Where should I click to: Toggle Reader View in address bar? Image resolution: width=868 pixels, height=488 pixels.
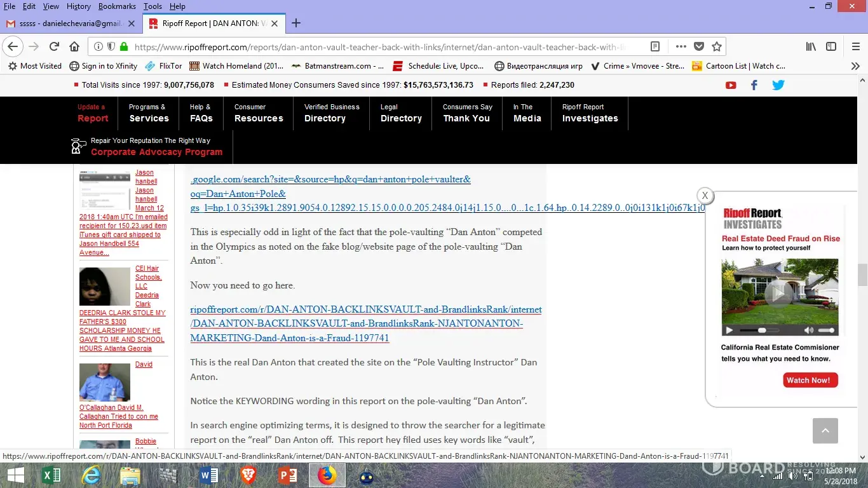[655, 46]
